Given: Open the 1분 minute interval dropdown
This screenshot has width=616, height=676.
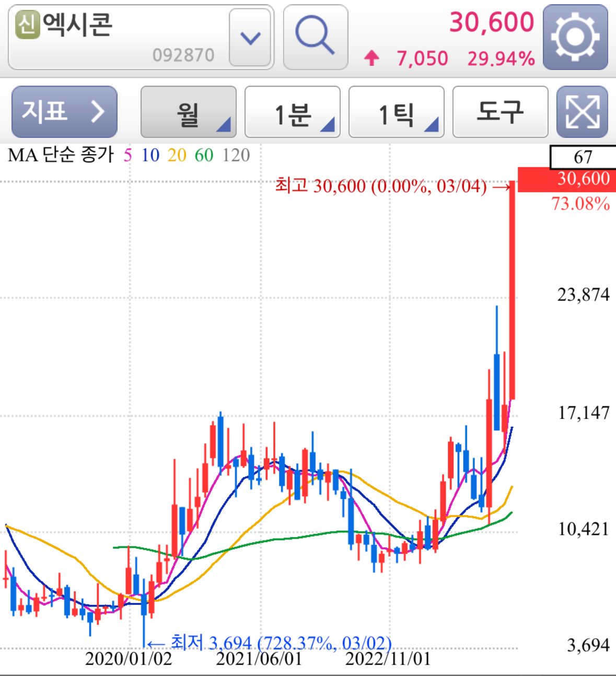Looking at the screenshot, I should [292, 112].
